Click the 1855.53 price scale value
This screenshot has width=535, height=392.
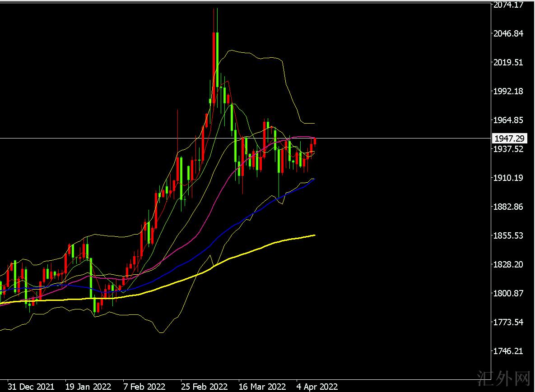coord(508,235)
